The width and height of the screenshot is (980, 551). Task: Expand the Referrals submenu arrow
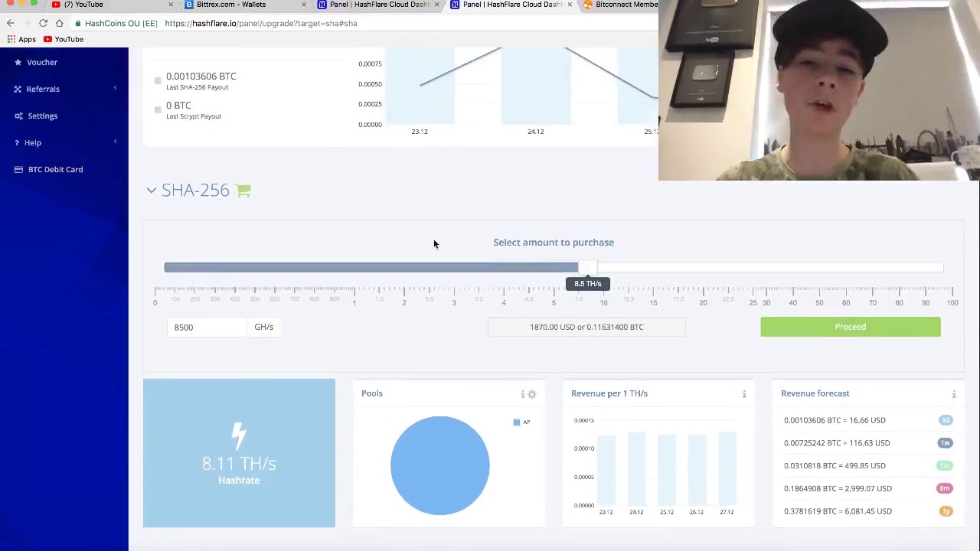(115, 89)
